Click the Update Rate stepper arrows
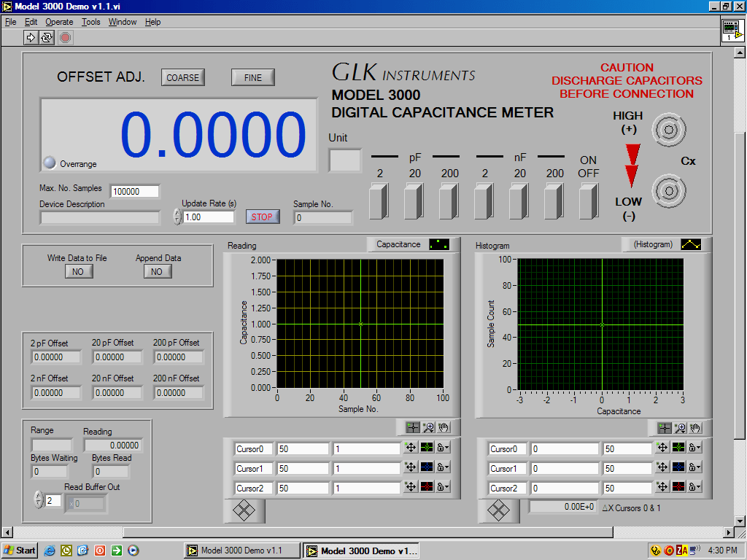This screenshot has height=560, width=747. click(177, 217)
